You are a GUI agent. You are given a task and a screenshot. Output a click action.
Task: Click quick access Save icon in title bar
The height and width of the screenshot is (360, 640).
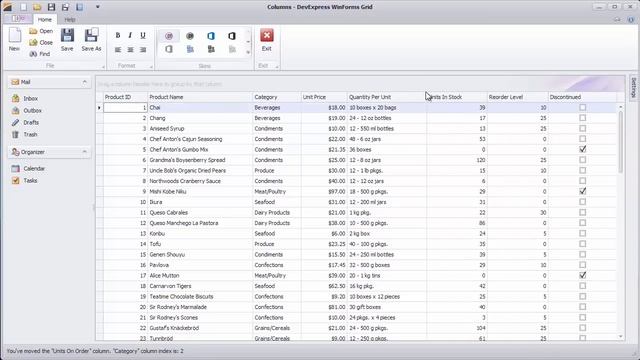(51, 7)
